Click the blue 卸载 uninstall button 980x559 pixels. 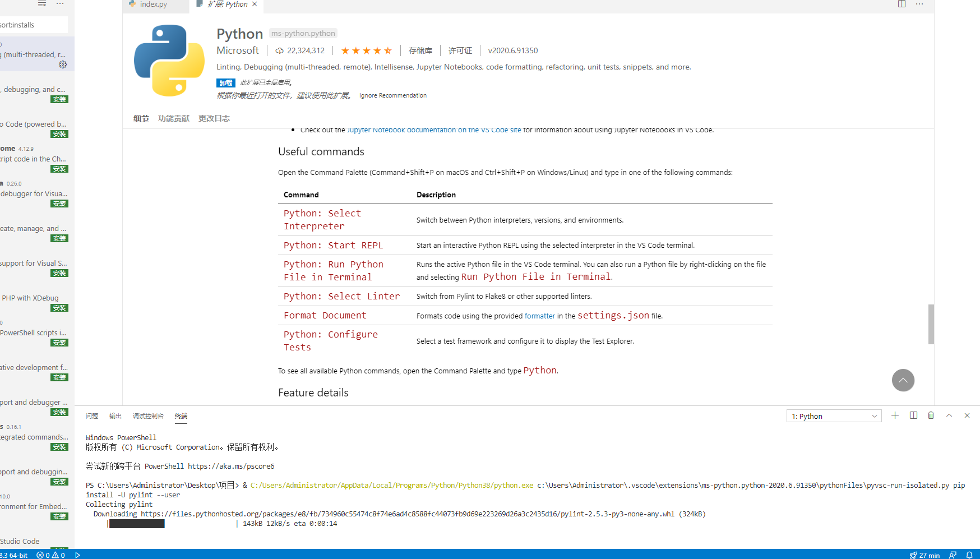[225, 83]
